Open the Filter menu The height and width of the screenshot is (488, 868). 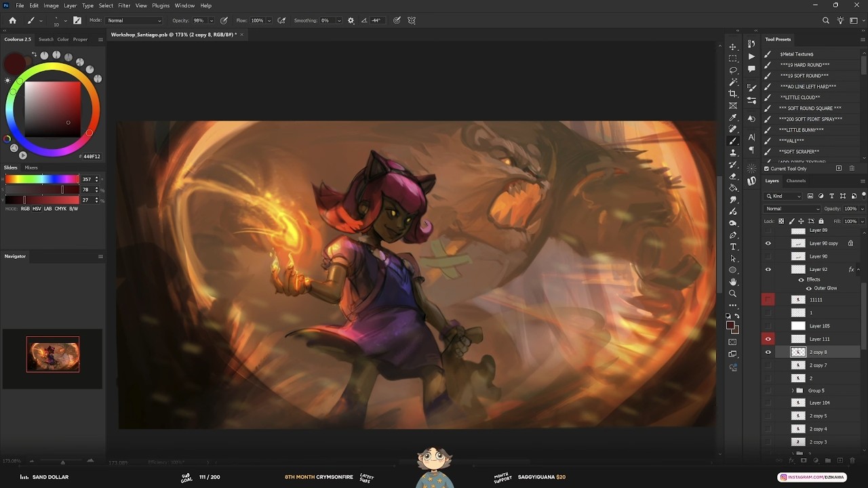click(x=124, y=5)
